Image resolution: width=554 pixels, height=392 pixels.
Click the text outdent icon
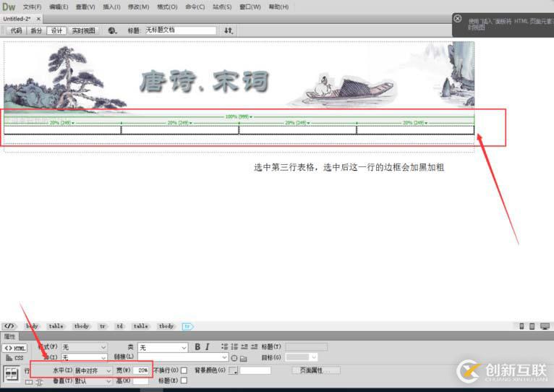(x=244, y=346)
